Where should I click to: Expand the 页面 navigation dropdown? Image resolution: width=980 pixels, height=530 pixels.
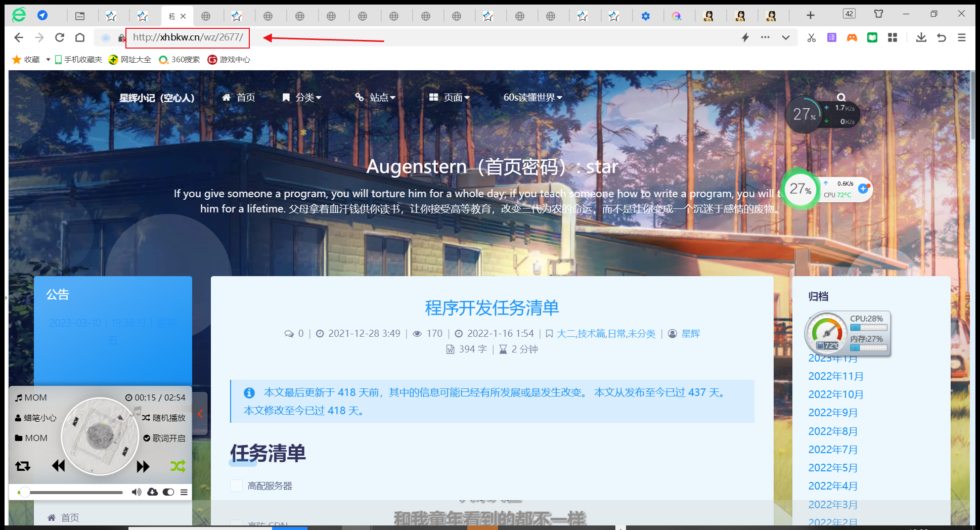click(x=450, y=98)
